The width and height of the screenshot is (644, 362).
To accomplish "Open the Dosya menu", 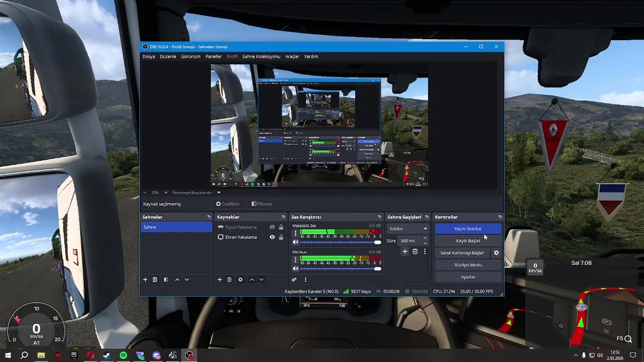I will click(x=148, y=56).
